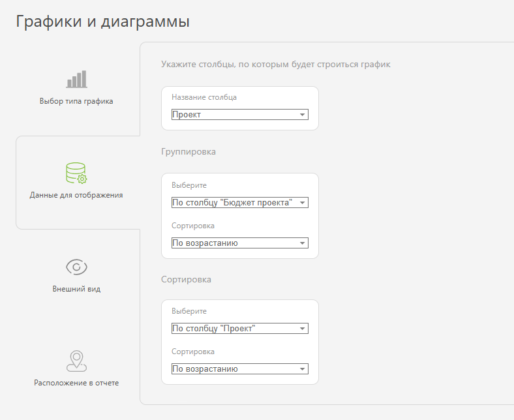This screenshot has width=514, height=420.
Task: Open 'Расположение в отчете' section
Action: point(76,383)
